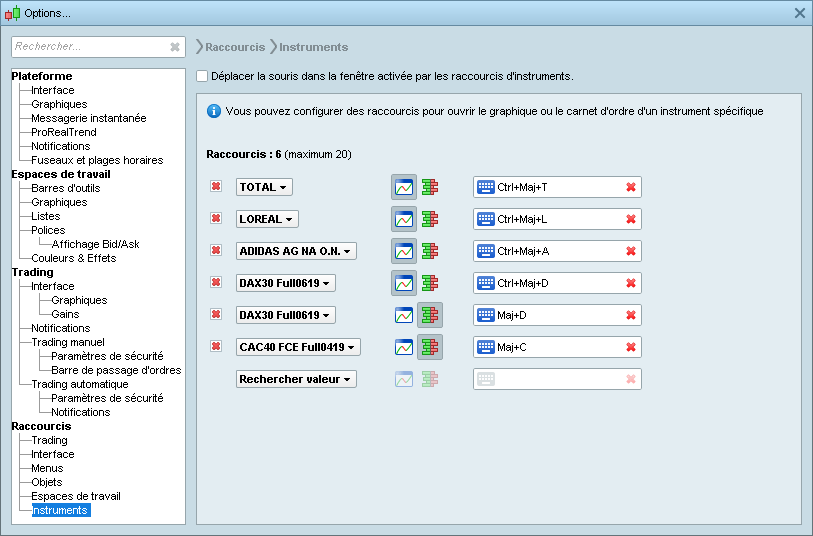Screen dimensions: 813x536
Task: Remove the DAX30 row with Ctrl+Maj+D
Action: [216, 282]
